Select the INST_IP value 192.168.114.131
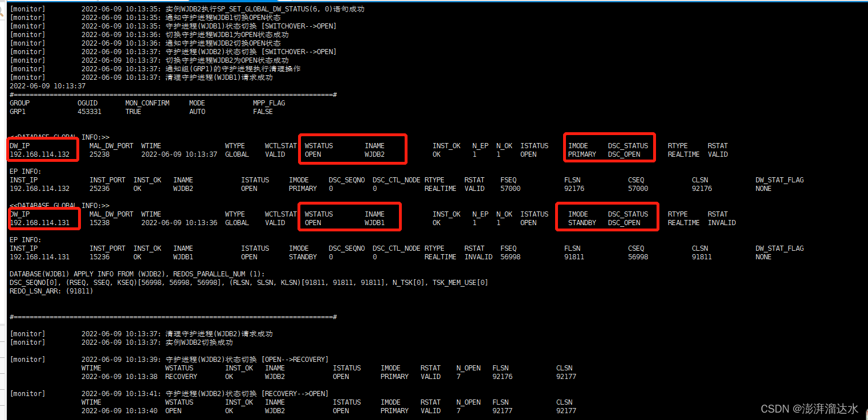The width and height of the screenshot is (868, 420). (x=39, y=257)
